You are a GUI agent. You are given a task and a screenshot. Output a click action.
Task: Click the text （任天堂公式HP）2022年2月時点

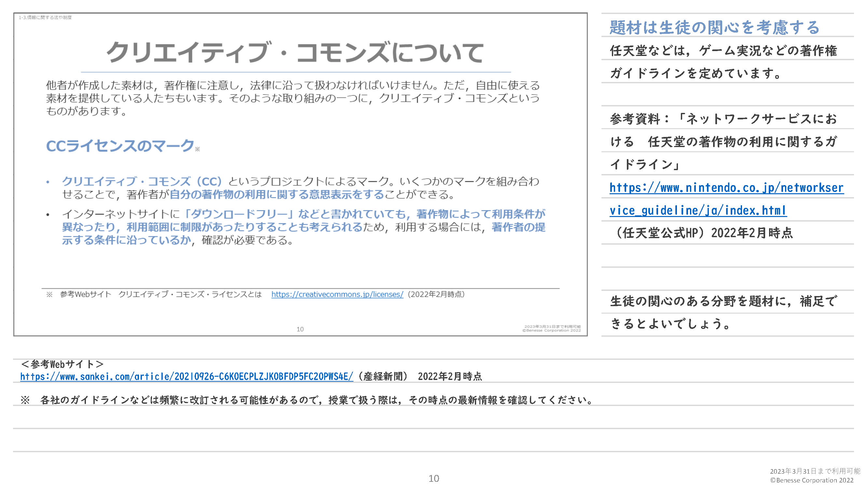(x=702, y=233)
